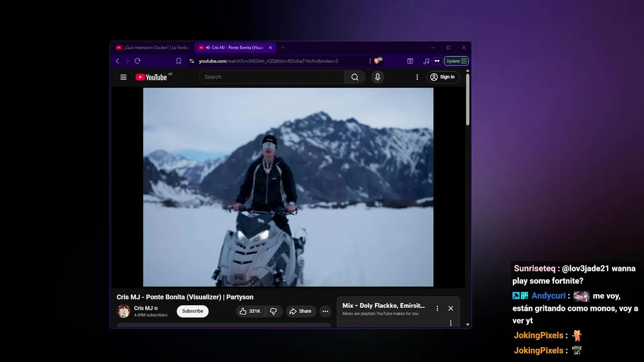644x362 pixels.
Task: Open the music note player icon
Action: (x=426, y=61)
